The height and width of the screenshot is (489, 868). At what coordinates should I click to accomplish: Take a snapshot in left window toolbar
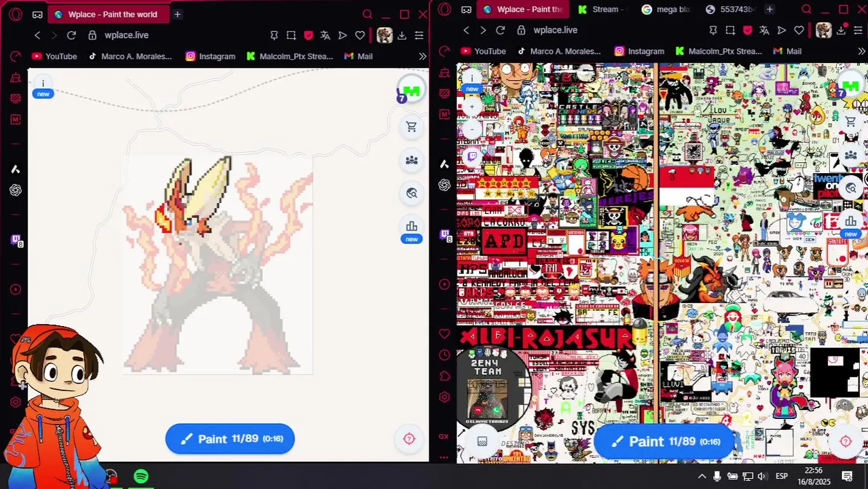click(x=291, y=35)
